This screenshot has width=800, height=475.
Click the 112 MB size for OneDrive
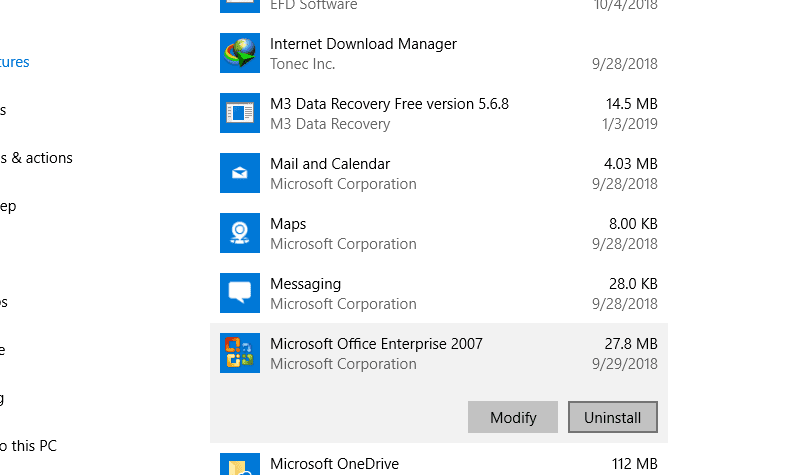tap(635, 464)
